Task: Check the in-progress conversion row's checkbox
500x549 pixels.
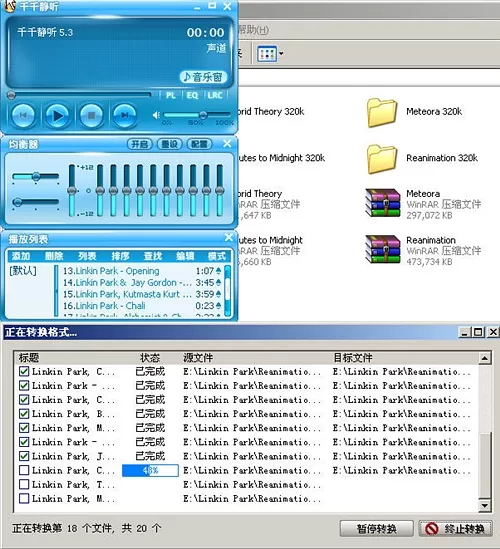Action: [24, 470]
